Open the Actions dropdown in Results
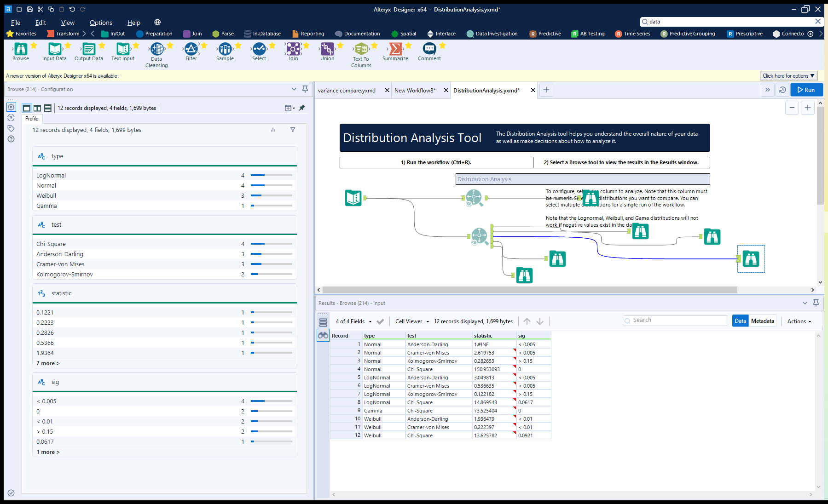Viewport: 828px width, 504px height. coord(799,321)
